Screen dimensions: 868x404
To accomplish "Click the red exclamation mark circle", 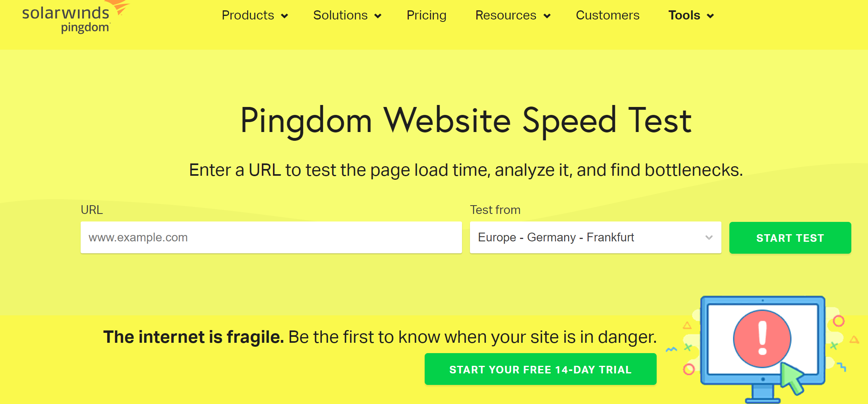I will (762, 339).
